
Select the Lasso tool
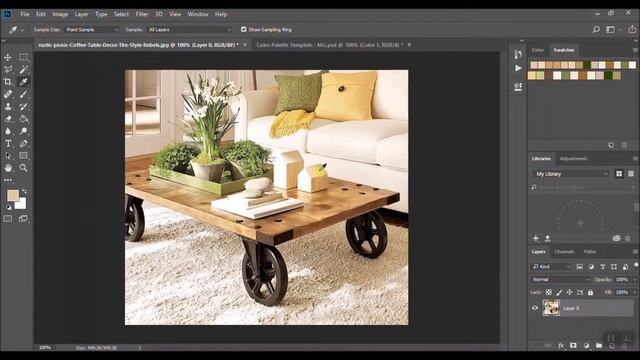pos(8,70)
